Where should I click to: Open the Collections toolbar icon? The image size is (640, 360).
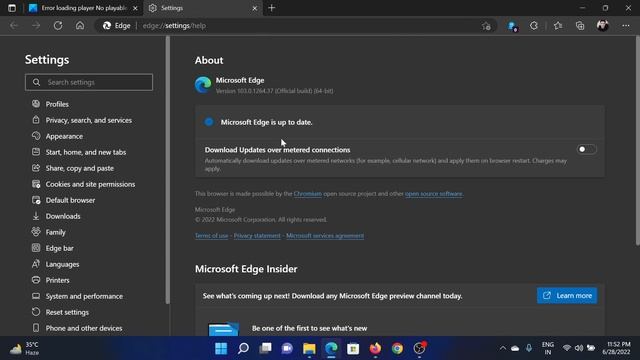coord(580,26)
